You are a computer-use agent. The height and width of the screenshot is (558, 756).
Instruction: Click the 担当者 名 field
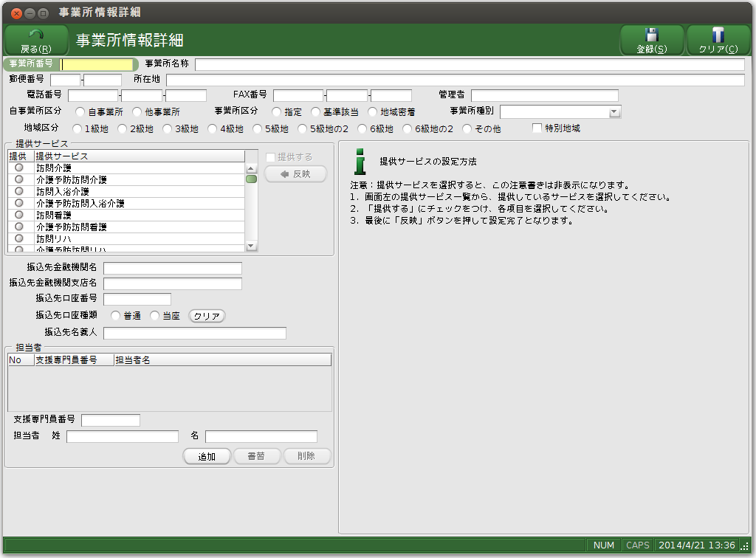(261, 436)
